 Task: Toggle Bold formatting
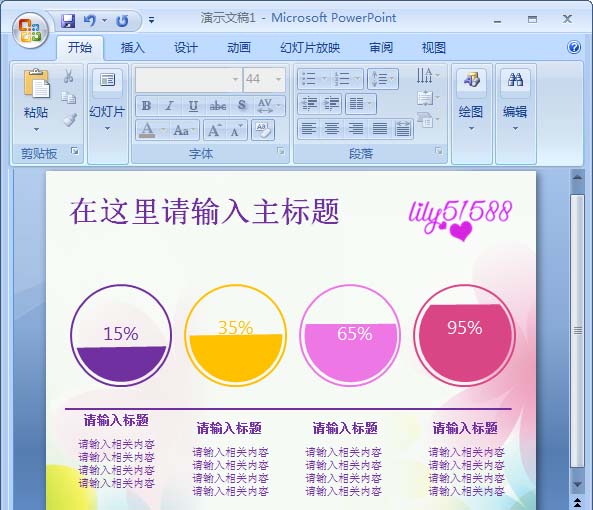click(146, 105)
